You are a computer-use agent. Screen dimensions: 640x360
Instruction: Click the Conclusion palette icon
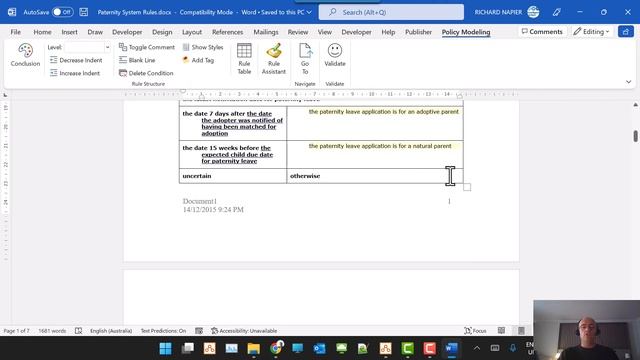click(x=25, y=55)
